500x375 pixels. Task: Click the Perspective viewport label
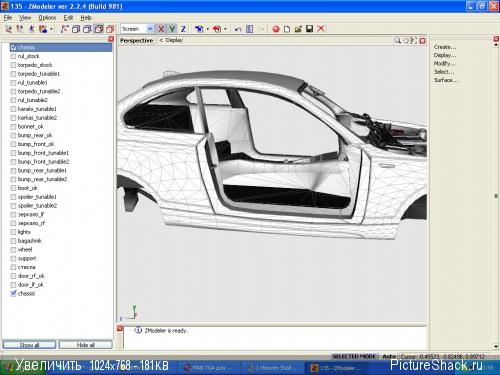click(137, 41)
